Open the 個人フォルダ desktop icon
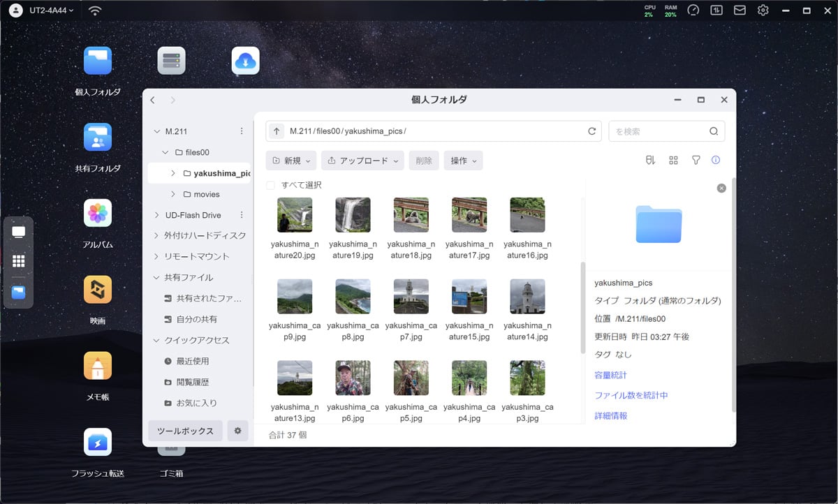Screen dimensions: 838x504 click(98, 61)
